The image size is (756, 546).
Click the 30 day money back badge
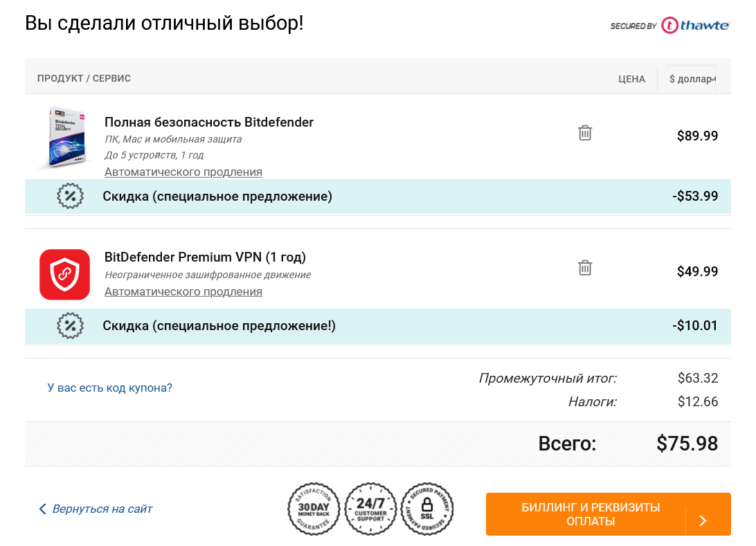click(x=314, y=509)
